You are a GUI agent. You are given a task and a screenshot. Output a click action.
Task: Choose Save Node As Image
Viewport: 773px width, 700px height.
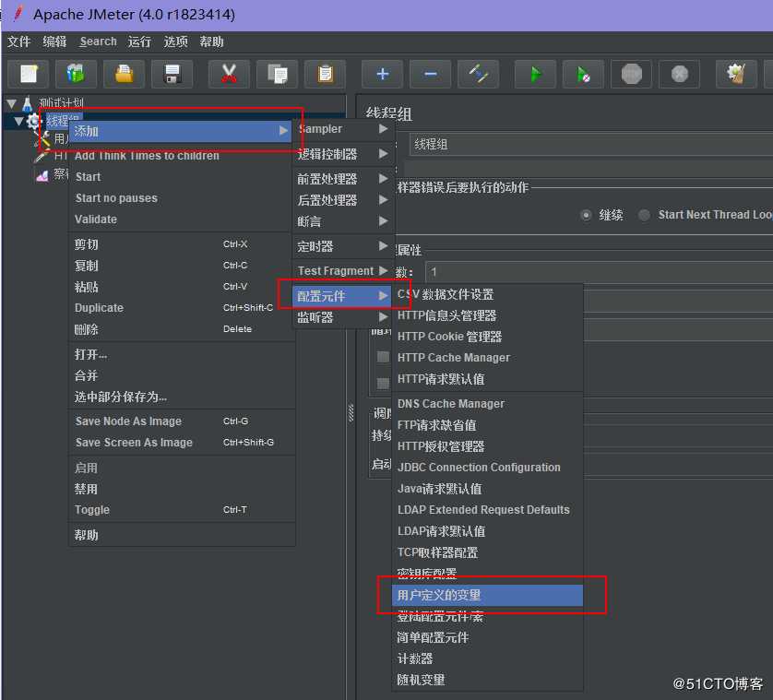tap(182, 421)
